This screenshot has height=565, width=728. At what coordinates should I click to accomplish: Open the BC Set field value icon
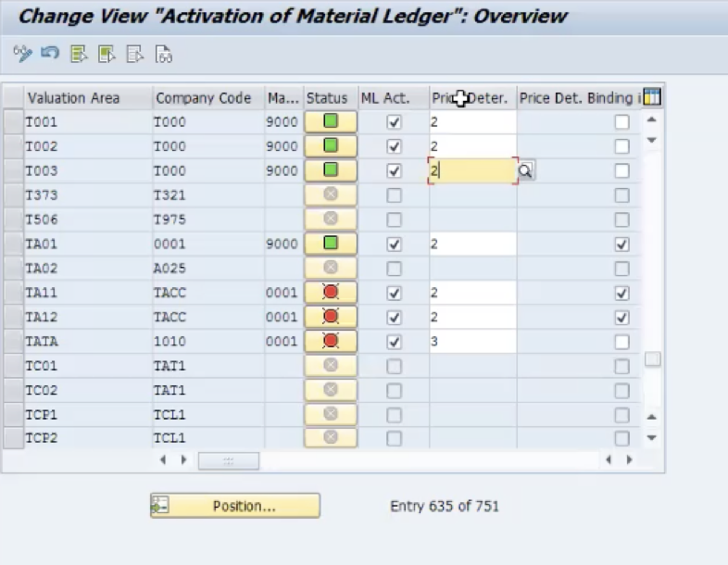163,54
